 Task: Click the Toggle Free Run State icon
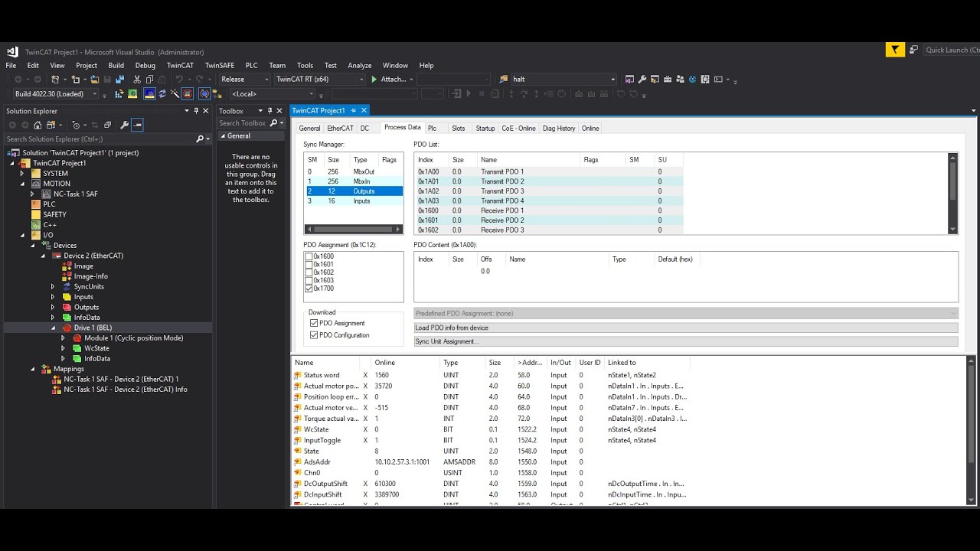pyautogui.click(x=187, y=94)
